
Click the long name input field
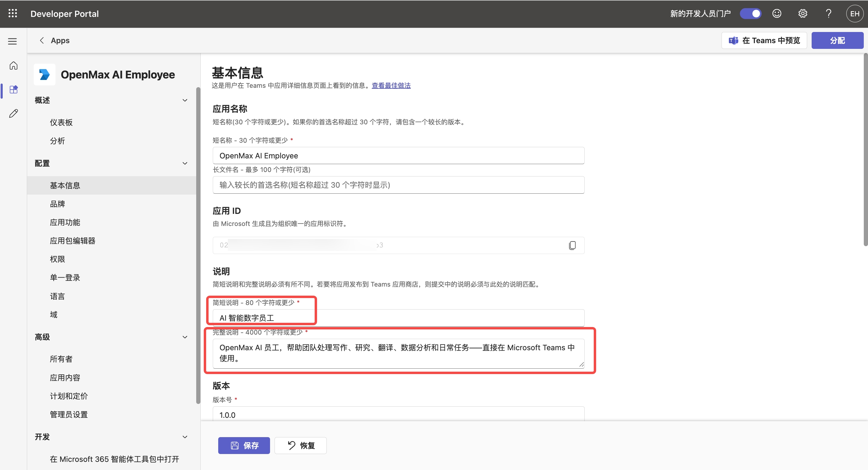tap(398, 185)
